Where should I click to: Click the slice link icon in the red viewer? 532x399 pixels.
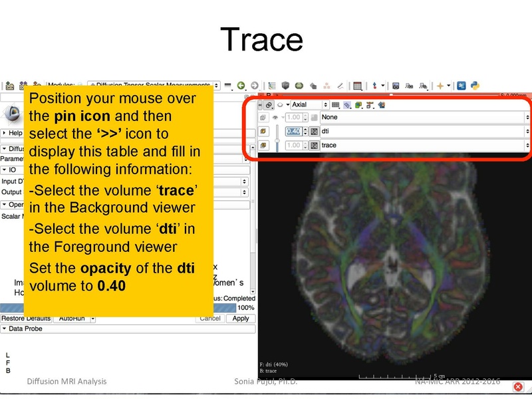269,104
